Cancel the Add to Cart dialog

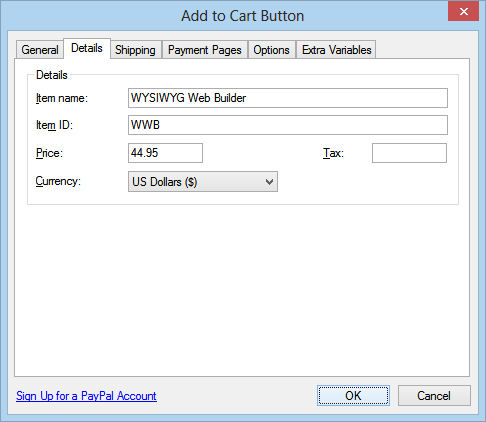434,396
